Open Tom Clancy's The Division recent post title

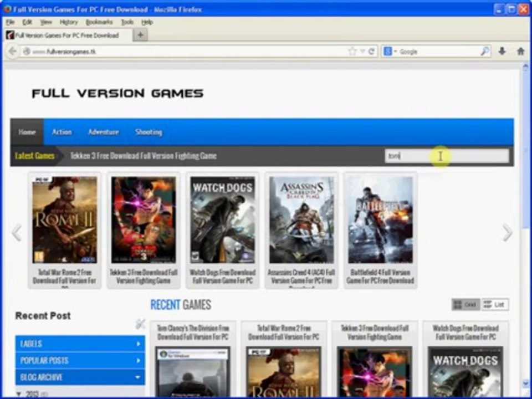click(193, 332)
